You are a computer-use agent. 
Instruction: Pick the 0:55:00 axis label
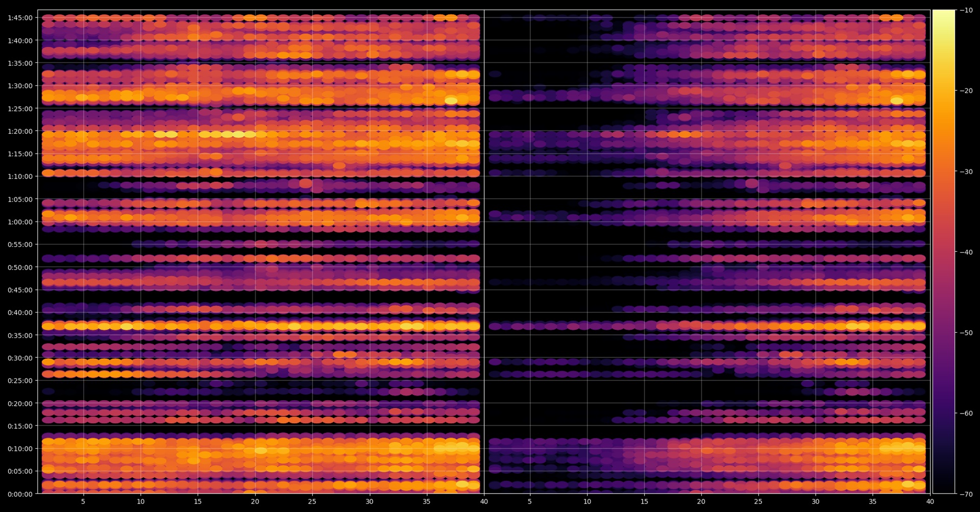pos(20,245)
